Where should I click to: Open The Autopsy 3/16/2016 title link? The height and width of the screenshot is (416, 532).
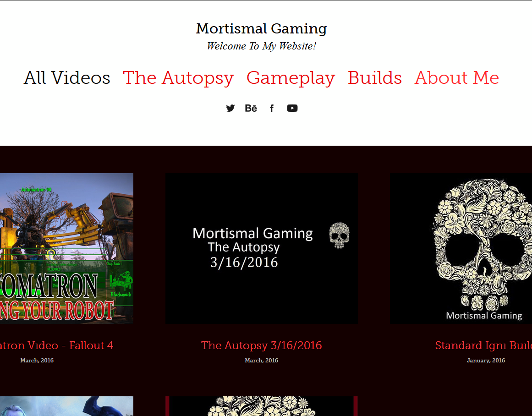(x=261, y=345)
